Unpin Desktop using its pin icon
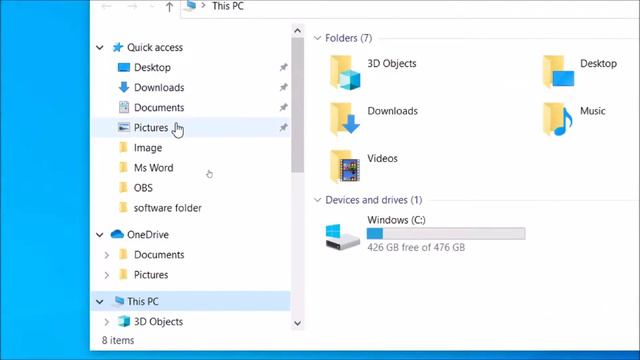 (x=283, y=67)
